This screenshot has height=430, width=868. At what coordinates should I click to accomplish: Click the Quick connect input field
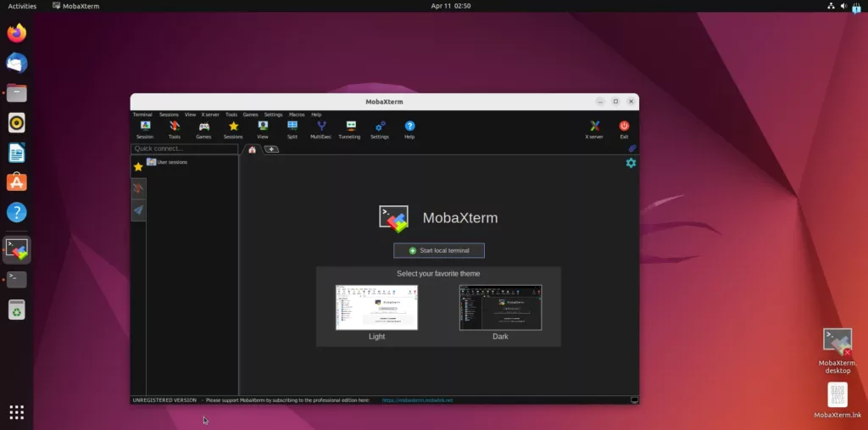click(184, 148)
